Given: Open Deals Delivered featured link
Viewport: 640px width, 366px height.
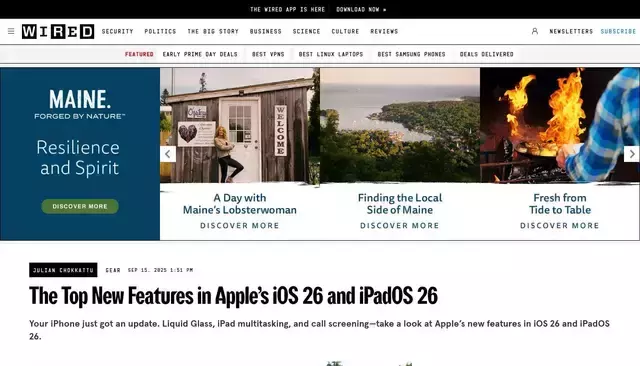Looking at the screenshot, I should tap(487, 54).
